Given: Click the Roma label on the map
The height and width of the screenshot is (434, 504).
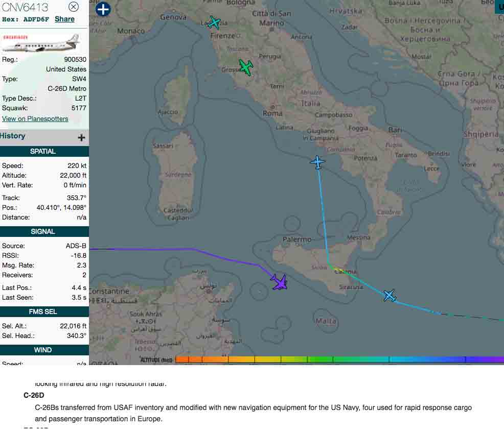Looking at the screenshot, I should [x=272, y=113].
